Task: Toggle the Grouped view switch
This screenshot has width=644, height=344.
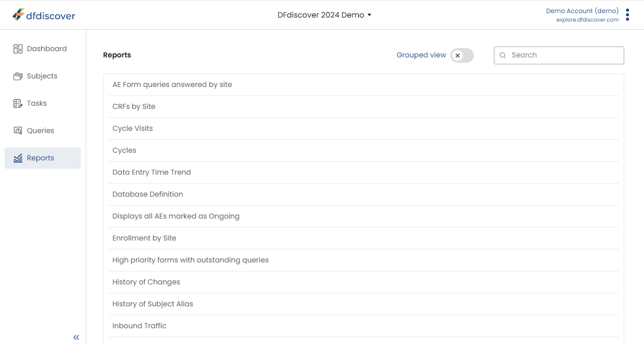Action: [x=462, y=55]
